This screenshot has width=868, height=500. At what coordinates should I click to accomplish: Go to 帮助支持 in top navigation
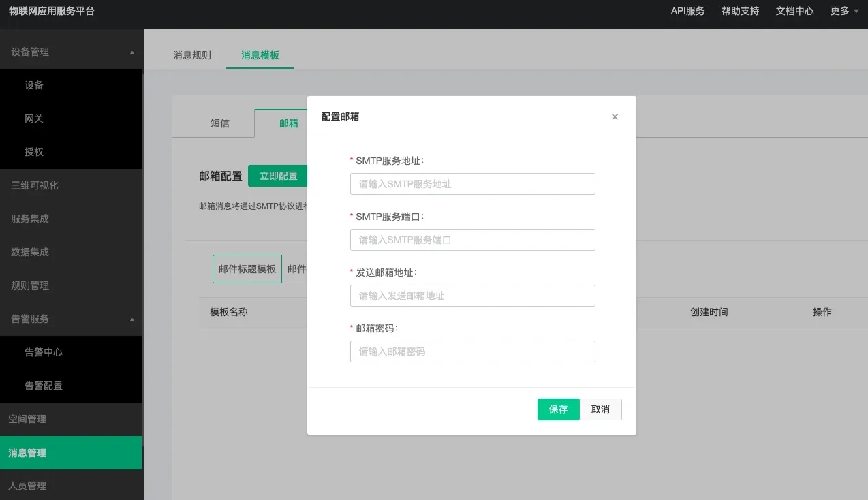[740, 11]
